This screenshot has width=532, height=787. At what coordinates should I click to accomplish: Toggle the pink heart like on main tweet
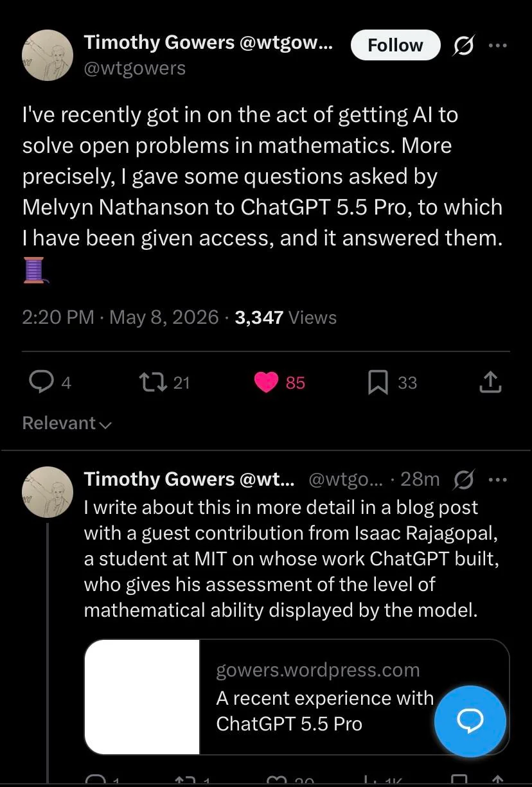point(265,382)
